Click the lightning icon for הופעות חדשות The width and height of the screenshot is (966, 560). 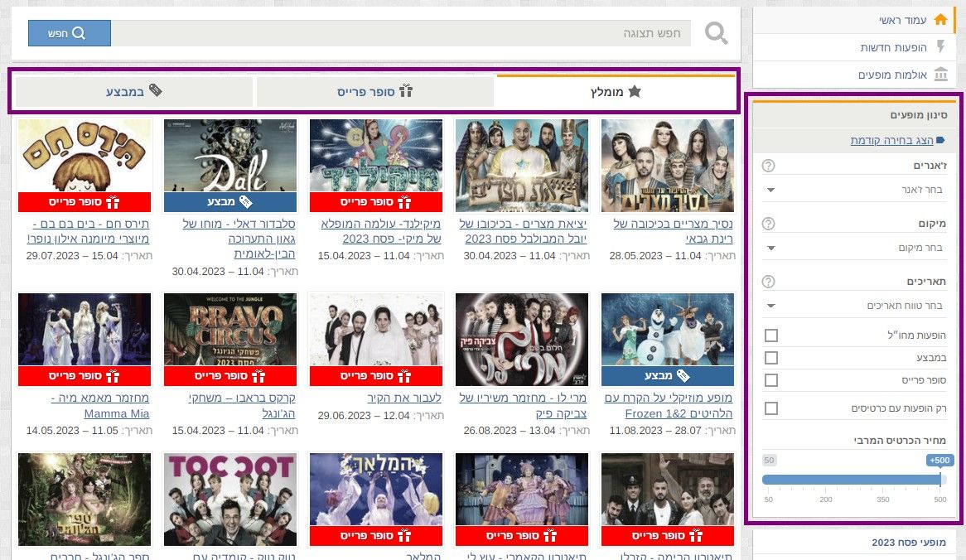click(x=939, y=47)
